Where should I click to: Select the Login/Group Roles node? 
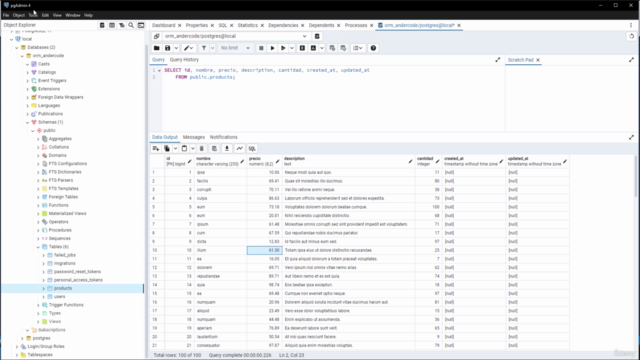[46, 347]
